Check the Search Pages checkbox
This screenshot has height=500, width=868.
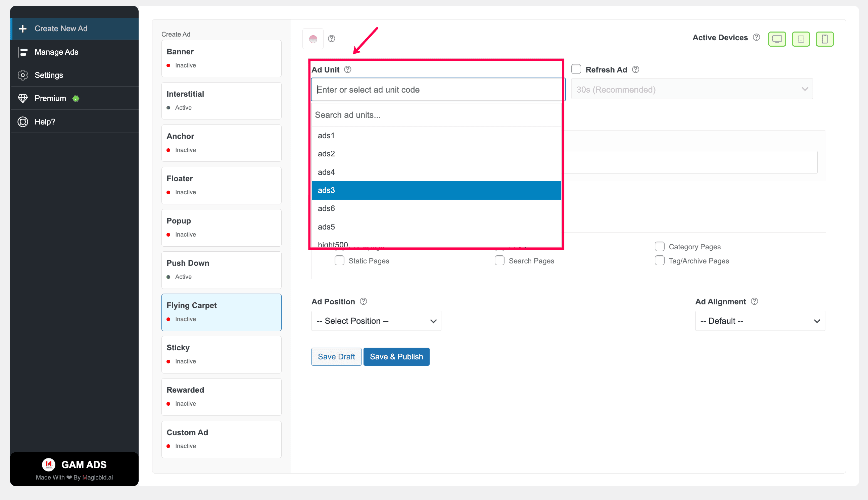499,260
